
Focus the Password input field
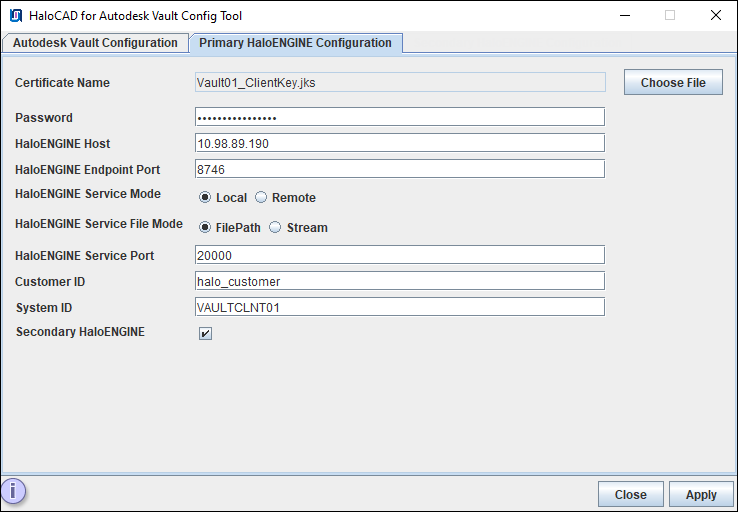(x=400, y=117)
